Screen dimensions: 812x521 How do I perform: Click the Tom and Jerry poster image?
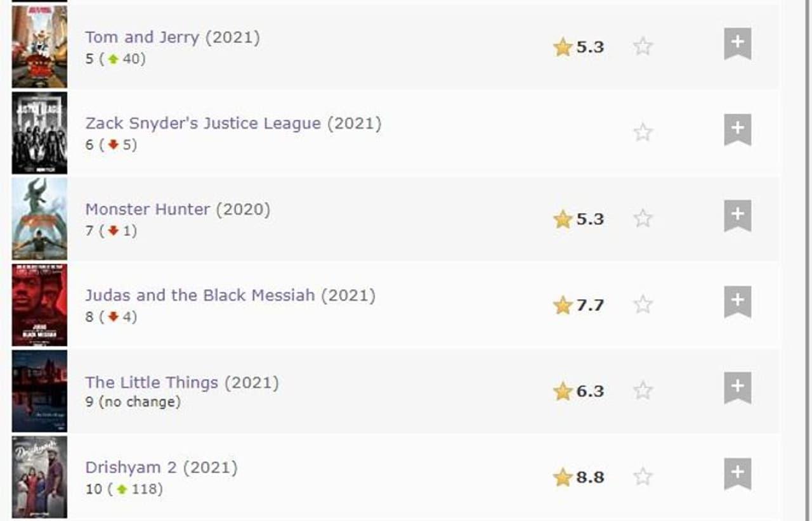tap(39, 46)
